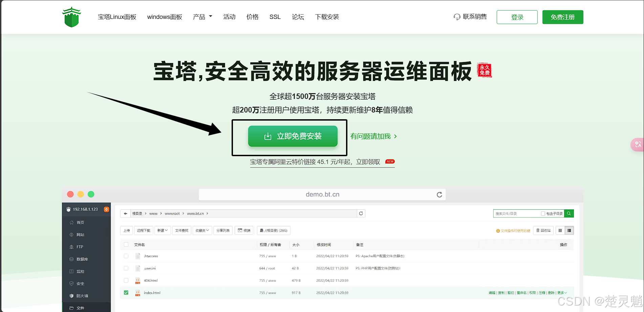This screenshot has height=312, width=644.
Task: Open windows面板 nav item
Action: [x=165, y=17]
